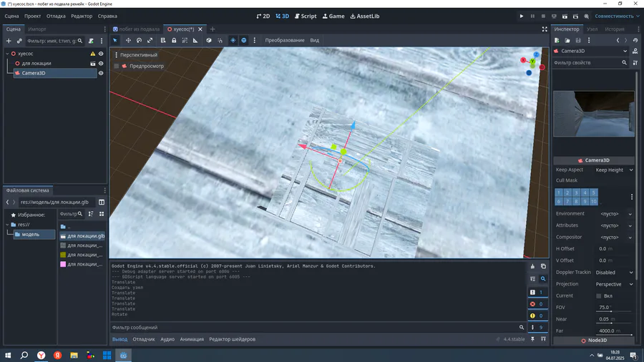Open the Сцена menu
This screenshot has width=644, height=362.
coord(11,16)
